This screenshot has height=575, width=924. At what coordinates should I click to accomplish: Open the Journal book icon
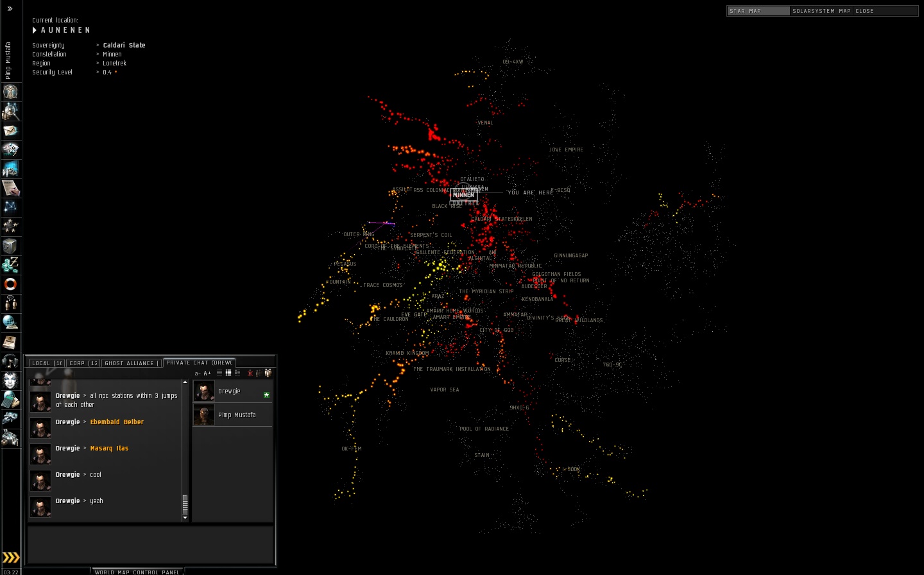pos(10,341)
